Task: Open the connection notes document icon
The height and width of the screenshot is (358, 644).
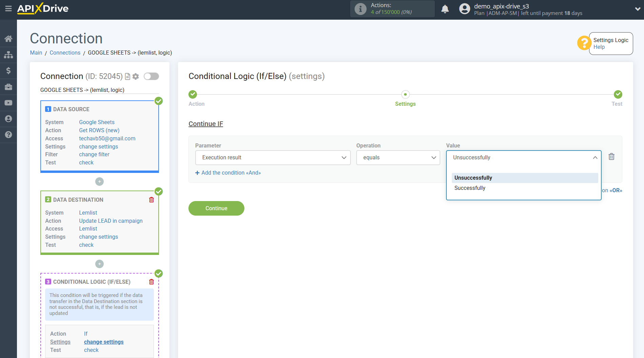Action: coord(127,77)
